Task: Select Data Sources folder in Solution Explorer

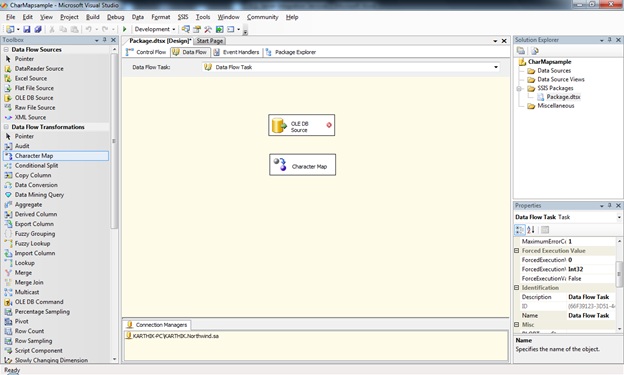Action: (x=554, y=70)
